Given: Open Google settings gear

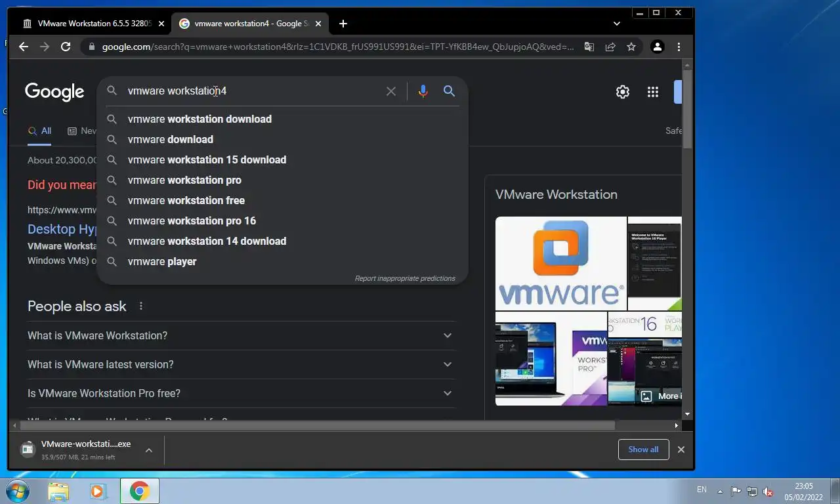Looking at the screenshot, I should (x=623, y=92).
